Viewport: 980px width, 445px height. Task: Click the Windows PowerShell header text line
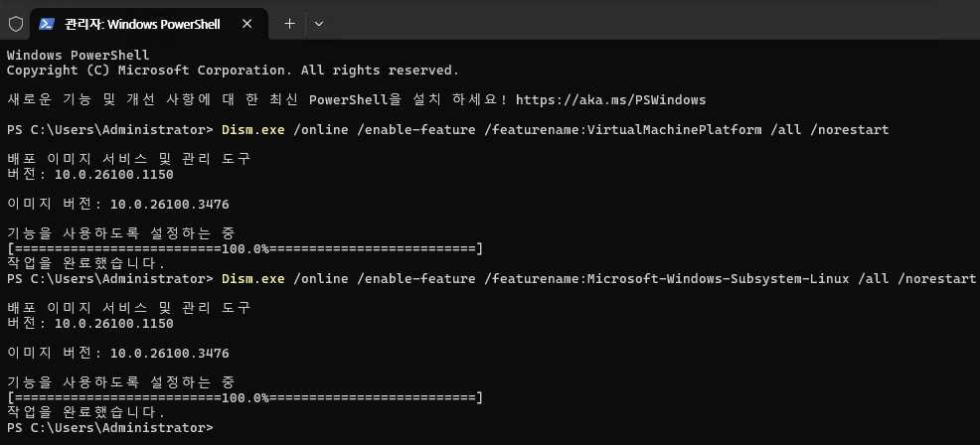point(79,55)
